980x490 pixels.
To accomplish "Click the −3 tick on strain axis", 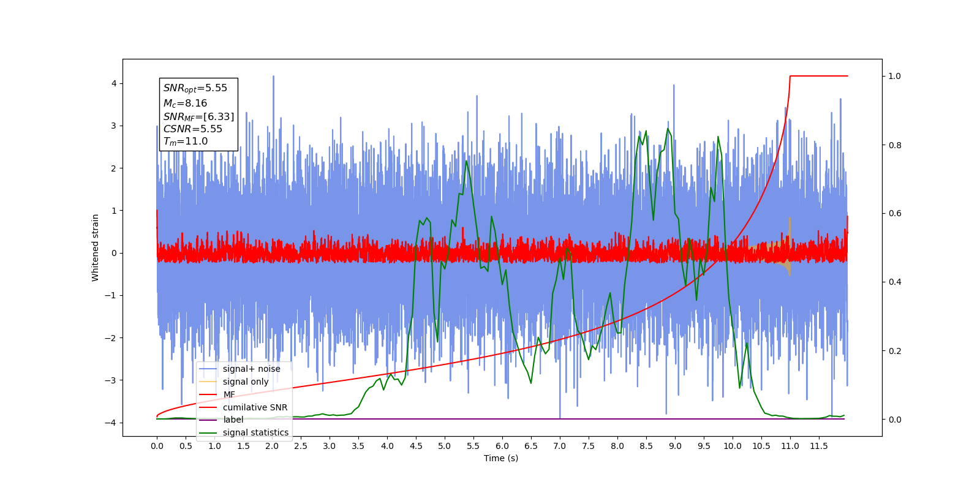I will pos(111,380).
